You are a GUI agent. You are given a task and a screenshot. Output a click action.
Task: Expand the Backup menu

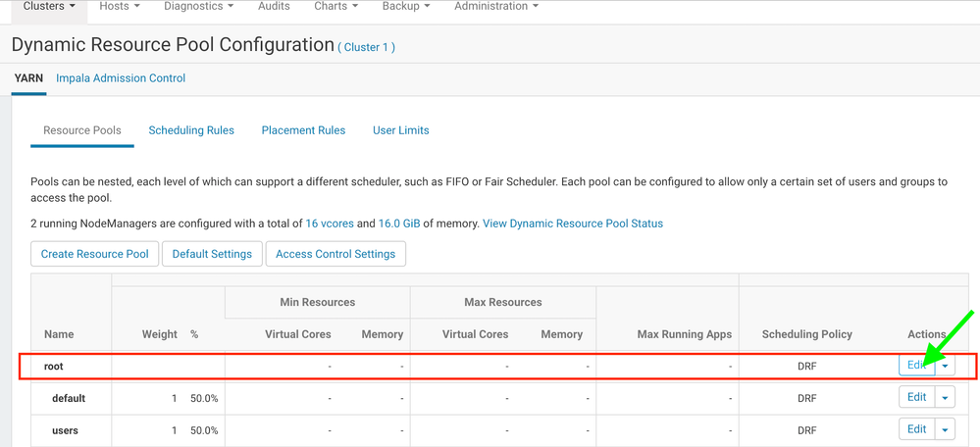click(406, 7)
